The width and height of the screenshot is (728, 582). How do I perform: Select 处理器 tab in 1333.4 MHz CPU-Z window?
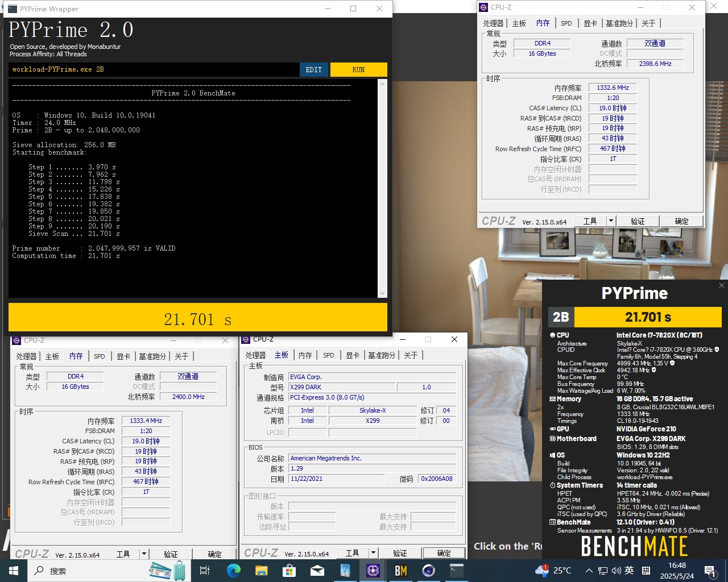(26, 356)
